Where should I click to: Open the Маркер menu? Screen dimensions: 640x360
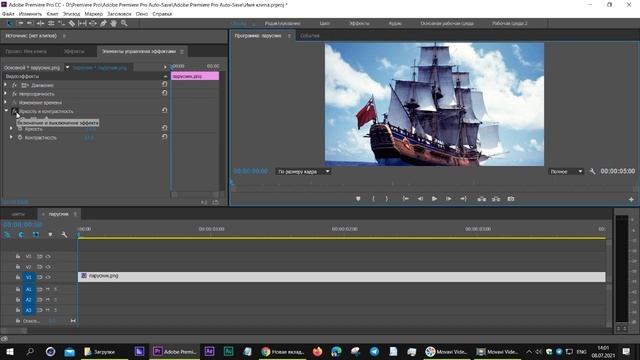pyautogui.click(x=93, y=14)
